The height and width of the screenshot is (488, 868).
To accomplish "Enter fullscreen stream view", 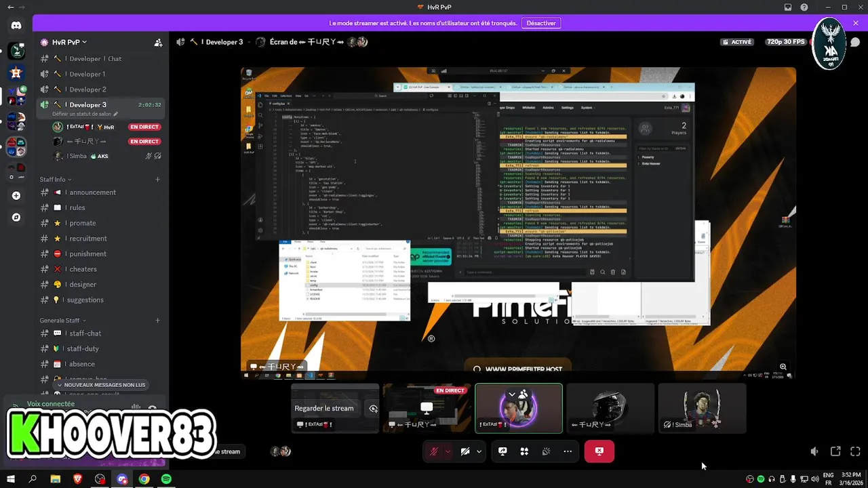I will (856, 451).
